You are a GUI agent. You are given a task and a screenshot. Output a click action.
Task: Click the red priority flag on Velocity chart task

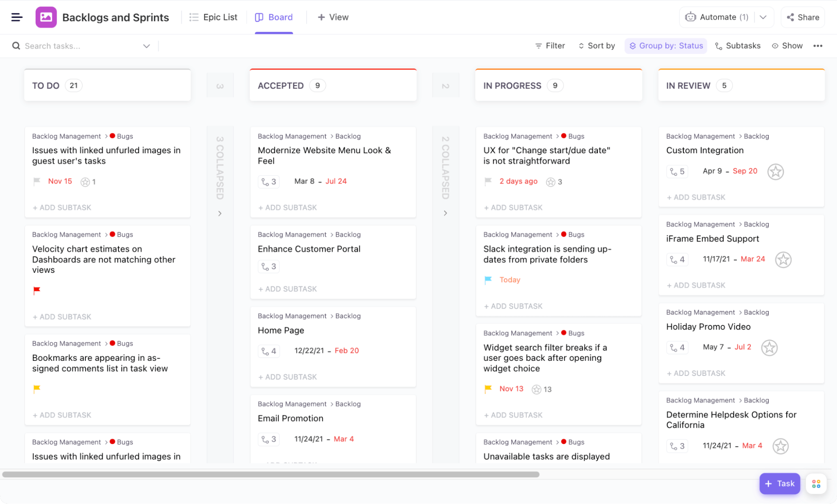(37, 290)
